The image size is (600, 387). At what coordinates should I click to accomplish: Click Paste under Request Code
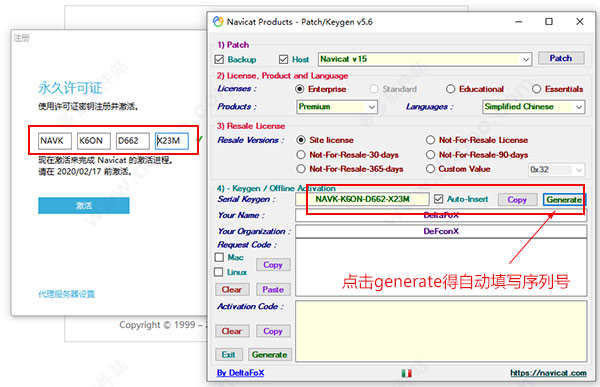pyautogui.click(x=273, y=290)
